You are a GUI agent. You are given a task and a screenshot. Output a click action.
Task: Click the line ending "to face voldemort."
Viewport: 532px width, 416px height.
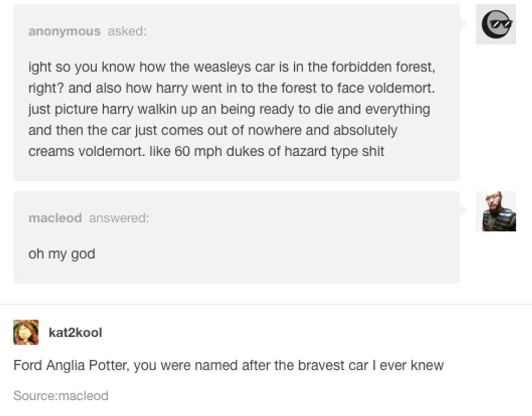(232, 88)
